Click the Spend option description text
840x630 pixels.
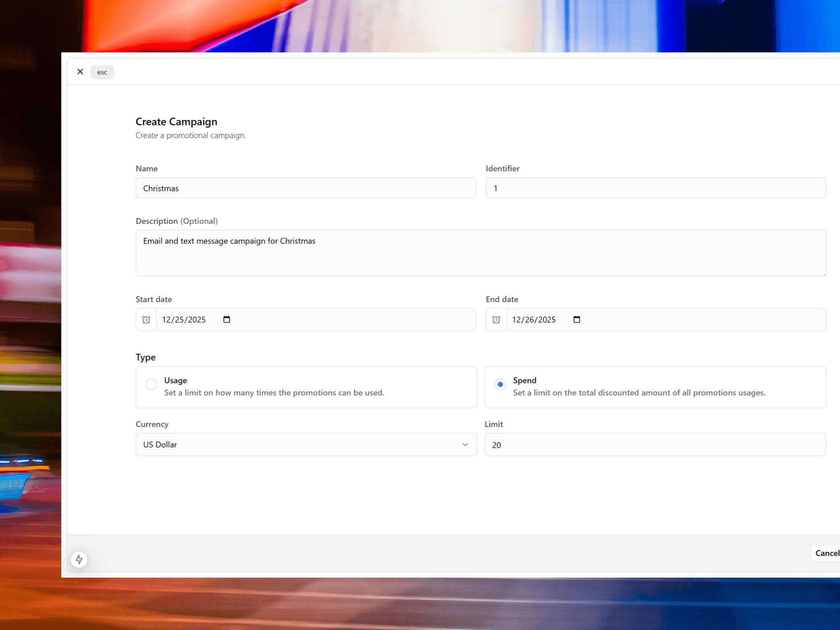[x=639, y=393]
